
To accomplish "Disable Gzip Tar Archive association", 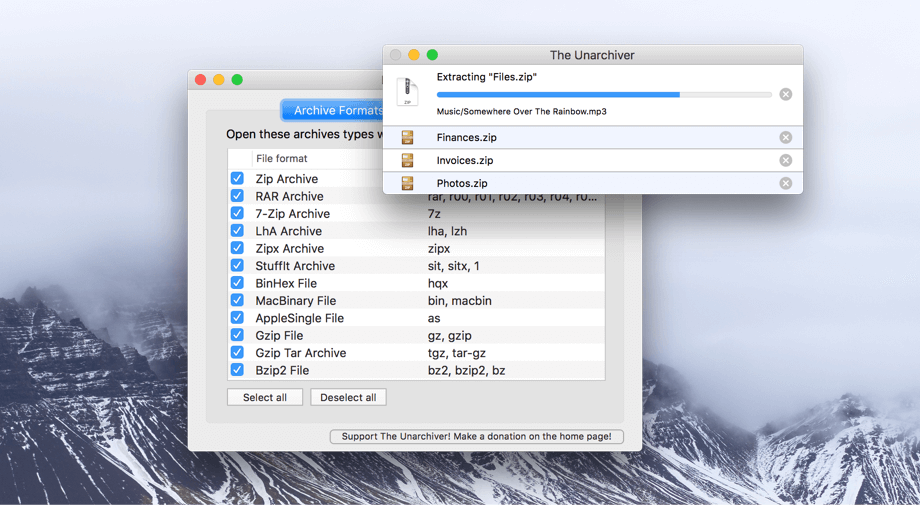I will coord(237,353).
